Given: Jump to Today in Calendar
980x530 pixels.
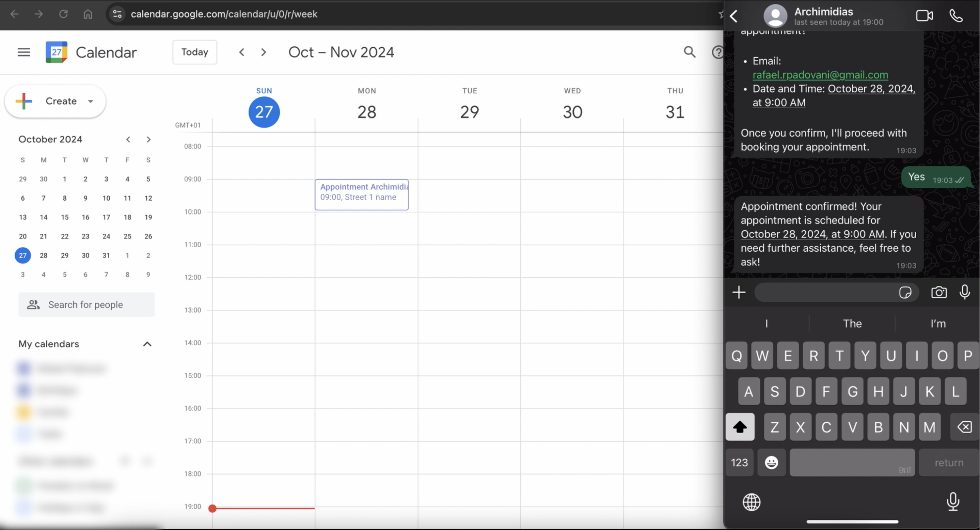Looking at the screenshot, I should point(195,52).
